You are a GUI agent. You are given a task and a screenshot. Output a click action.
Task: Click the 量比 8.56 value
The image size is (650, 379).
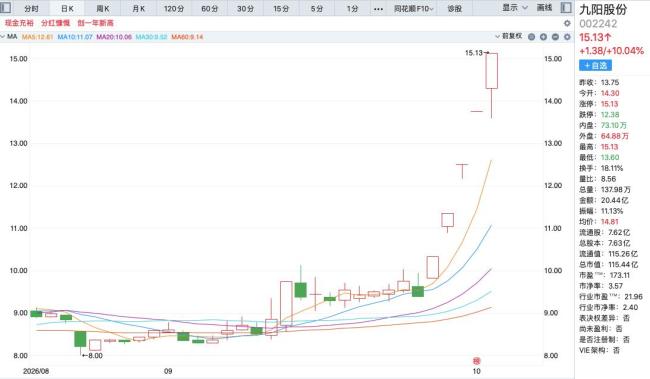click(608, 179)
